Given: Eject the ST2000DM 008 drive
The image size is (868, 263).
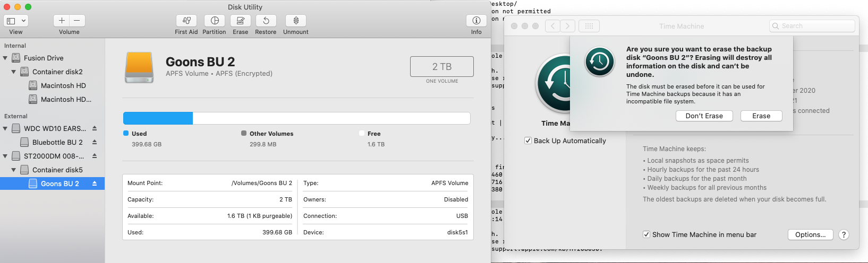Looking at the screenshot, I should (95, 156).
